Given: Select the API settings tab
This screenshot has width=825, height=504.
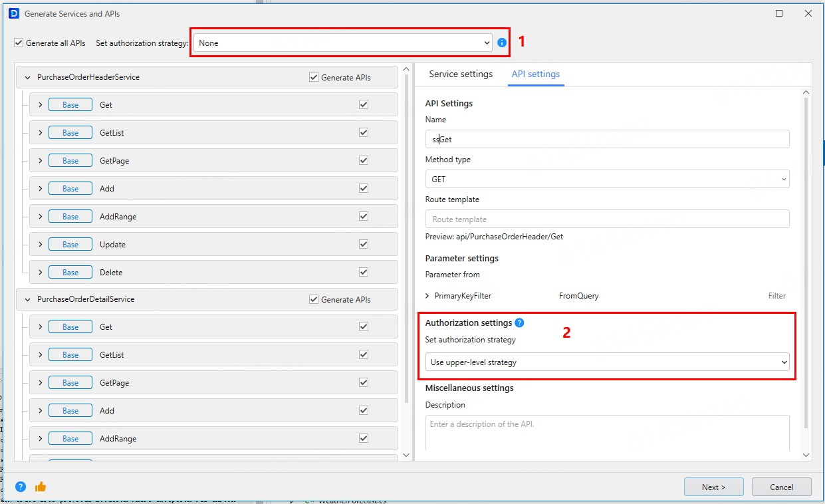Looking at the screenshot, I should (x=535, y=74).
